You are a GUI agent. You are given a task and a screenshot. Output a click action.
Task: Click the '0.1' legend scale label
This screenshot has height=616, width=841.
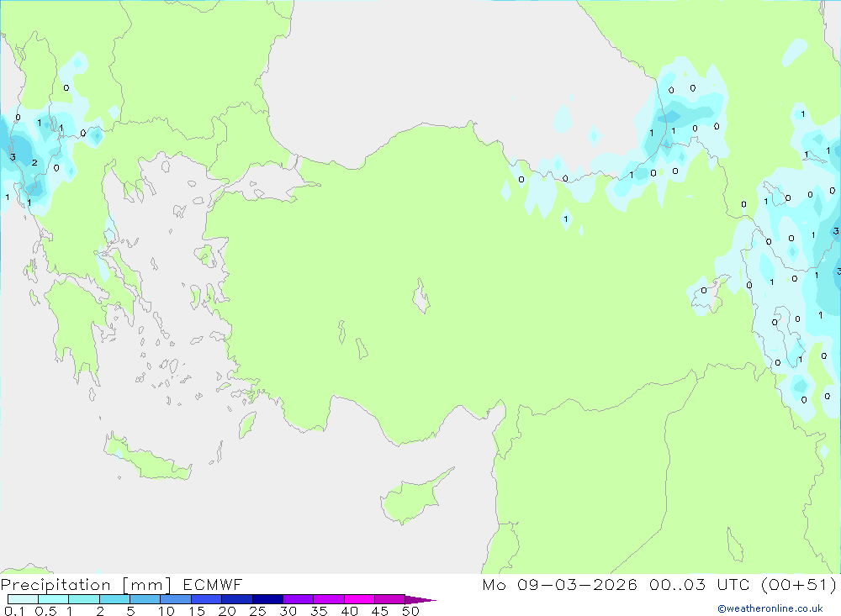pos(14,611)
